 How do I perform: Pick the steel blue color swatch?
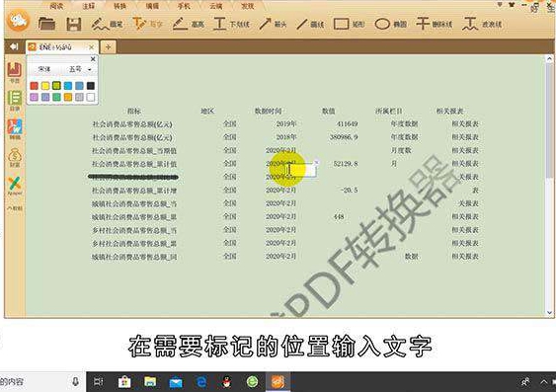click(x=79, y=86)
